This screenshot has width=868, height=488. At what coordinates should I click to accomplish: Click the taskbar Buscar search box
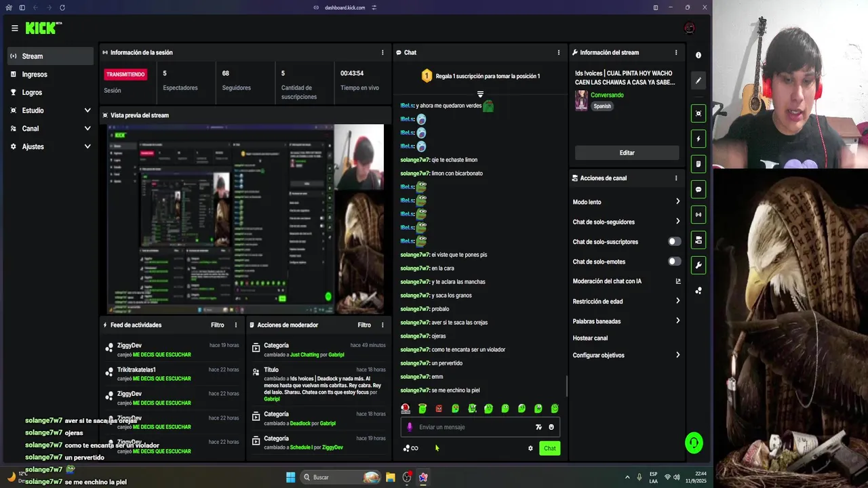pos(341,477)
